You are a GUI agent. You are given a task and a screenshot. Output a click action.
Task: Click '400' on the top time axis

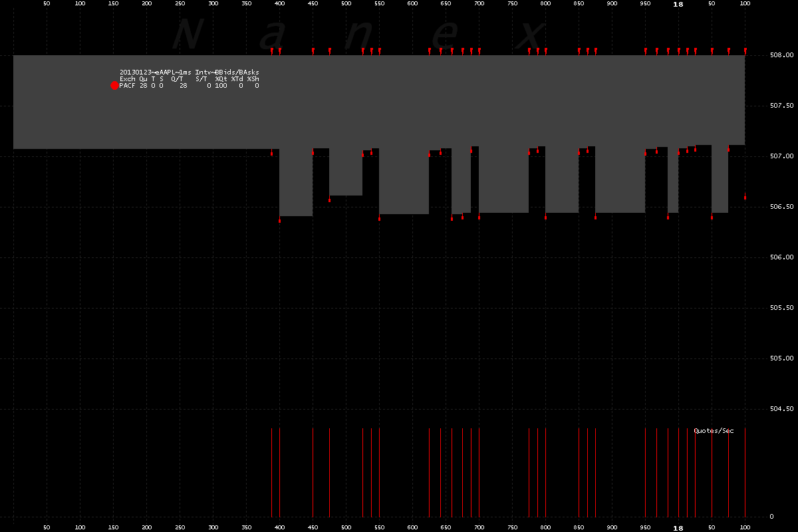point(279,4)
